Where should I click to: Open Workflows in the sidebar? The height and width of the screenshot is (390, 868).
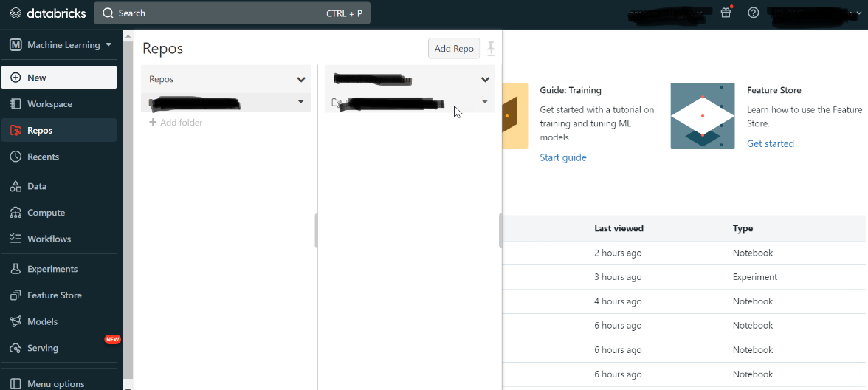point(49,239)
